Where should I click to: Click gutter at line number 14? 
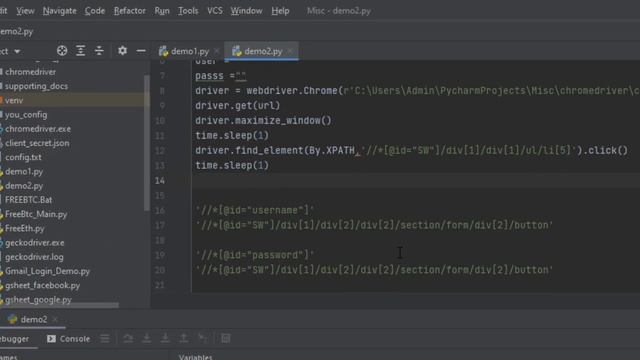(x=160, y=180)
